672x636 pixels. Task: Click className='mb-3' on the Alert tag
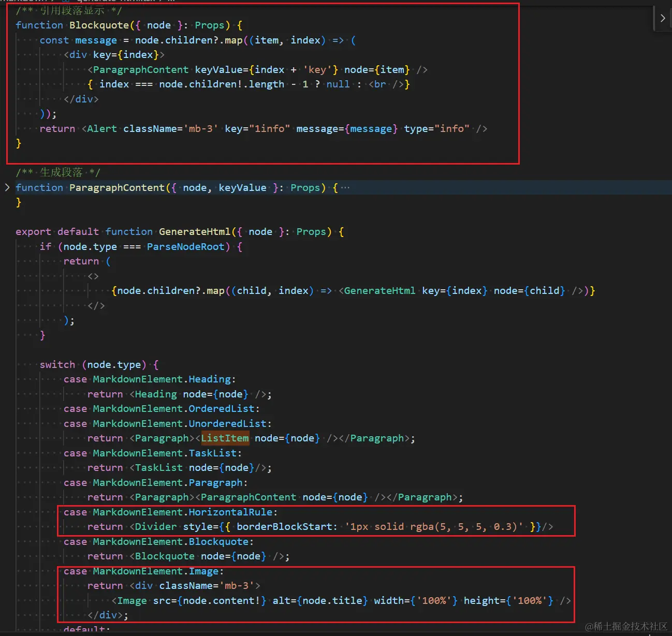point(171,129)
